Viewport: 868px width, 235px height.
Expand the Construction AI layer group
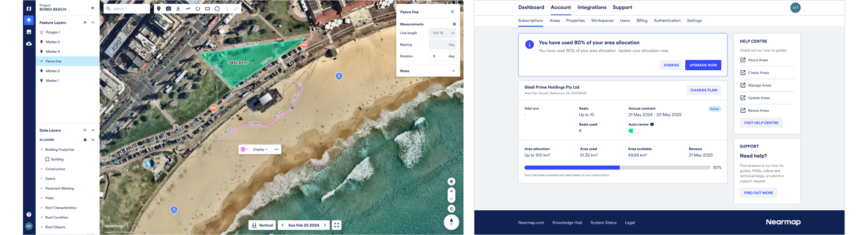(x=42, y=169)
